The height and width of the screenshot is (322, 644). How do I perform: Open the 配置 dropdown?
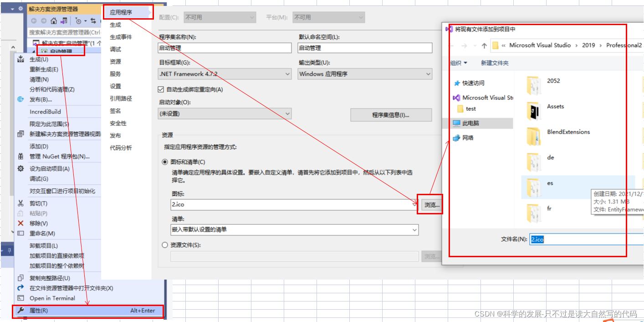(x=220, y=17)
